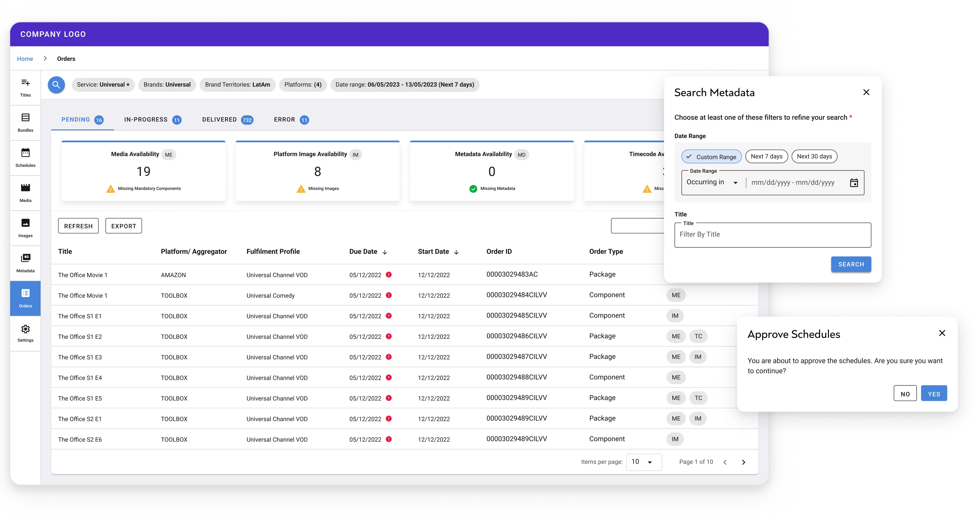Click the AMAZON platform cell

[x=173, y=275]
